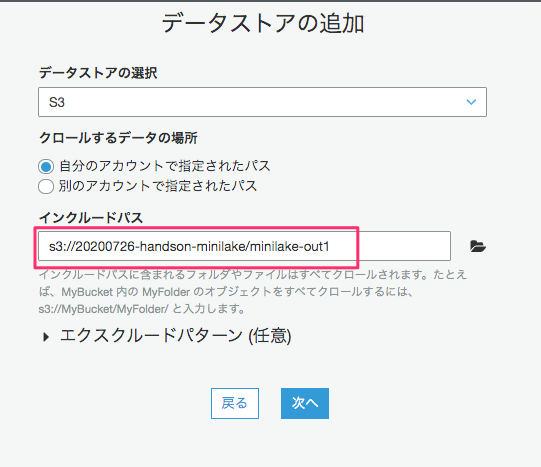The width and height of the screenshot is (541, 467).
Task: Click the 次へ button
Action: (x=305, y=403)
